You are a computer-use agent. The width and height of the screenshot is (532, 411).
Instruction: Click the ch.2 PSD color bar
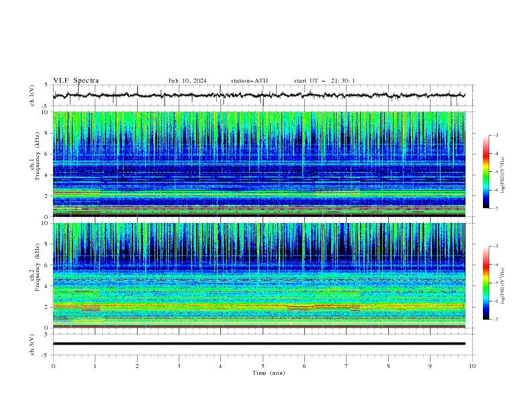pos(486,283)
